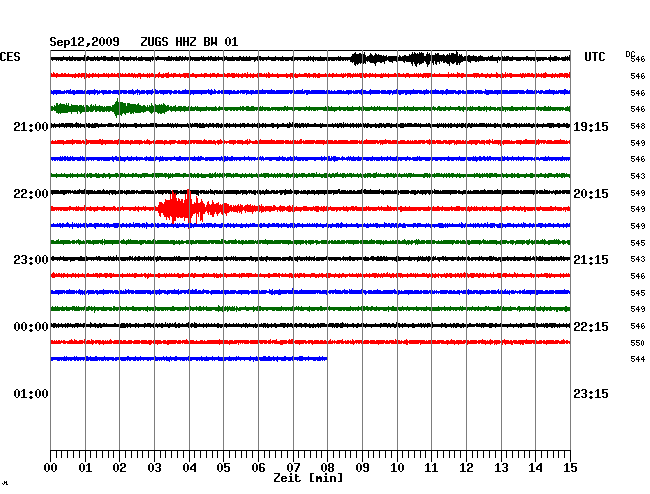Click the green seismic event burst
650x494 pixels.
click(x=111, y=109)
